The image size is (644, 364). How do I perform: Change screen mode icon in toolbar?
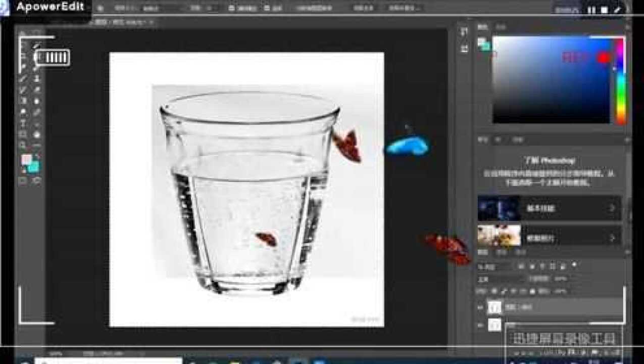click(x=37, y=180)
